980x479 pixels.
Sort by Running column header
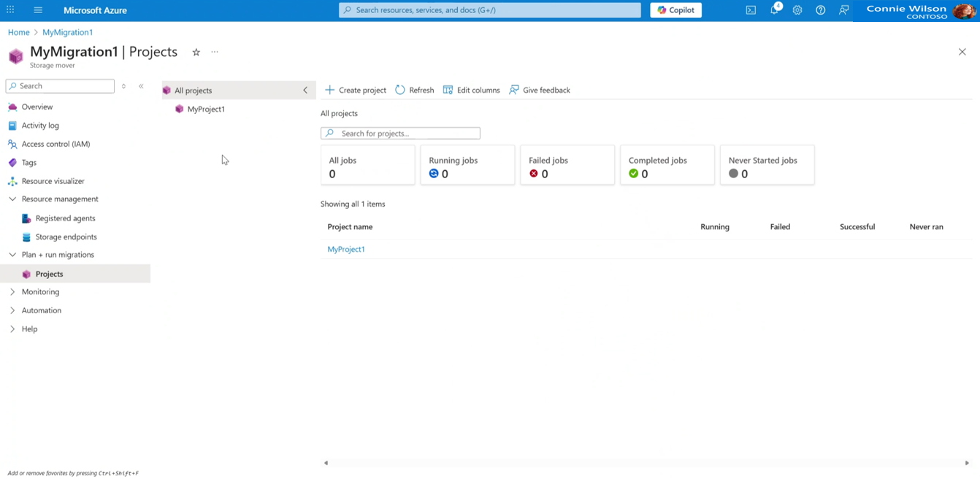[x=715, y=227]
